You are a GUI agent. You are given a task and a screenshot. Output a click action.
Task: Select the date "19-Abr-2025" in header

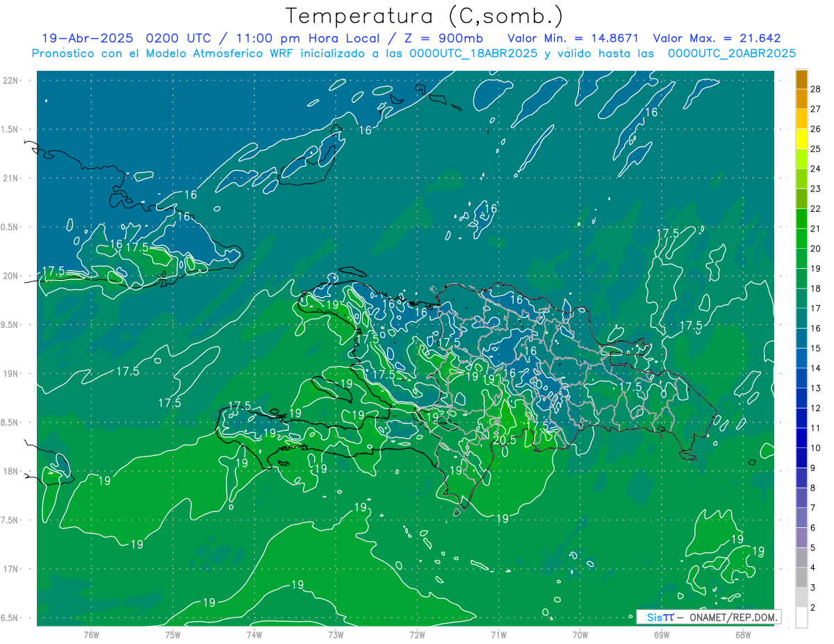pos(89,38)
